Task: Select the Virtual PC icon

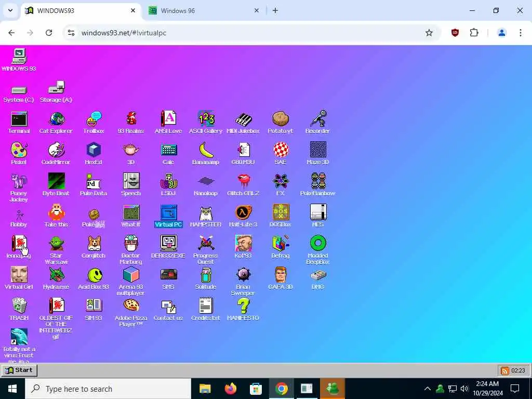Action: point(168,216)
